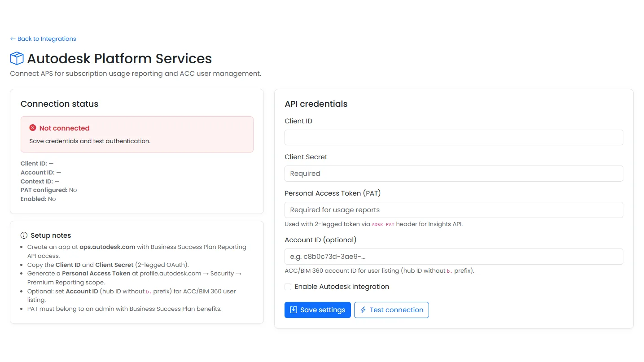
Task: Click the Autodesk Platform Services heading
Action: (x=119, y=58)
